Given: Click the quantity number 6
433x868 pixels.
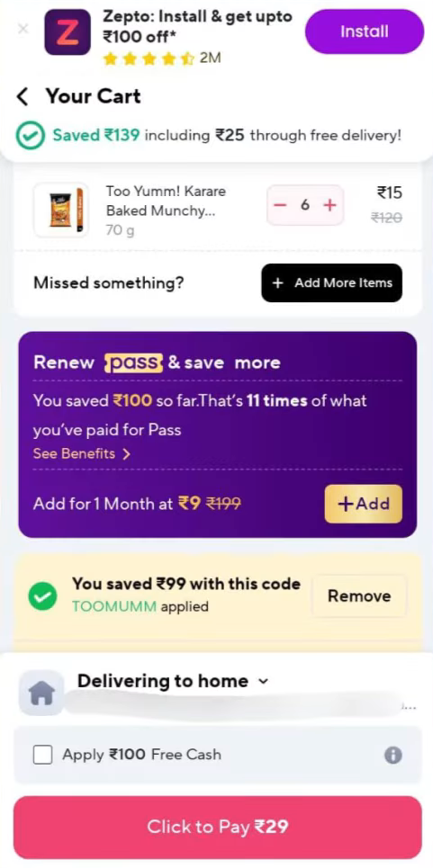Looking at the screenshot, I should click(305, 205).
